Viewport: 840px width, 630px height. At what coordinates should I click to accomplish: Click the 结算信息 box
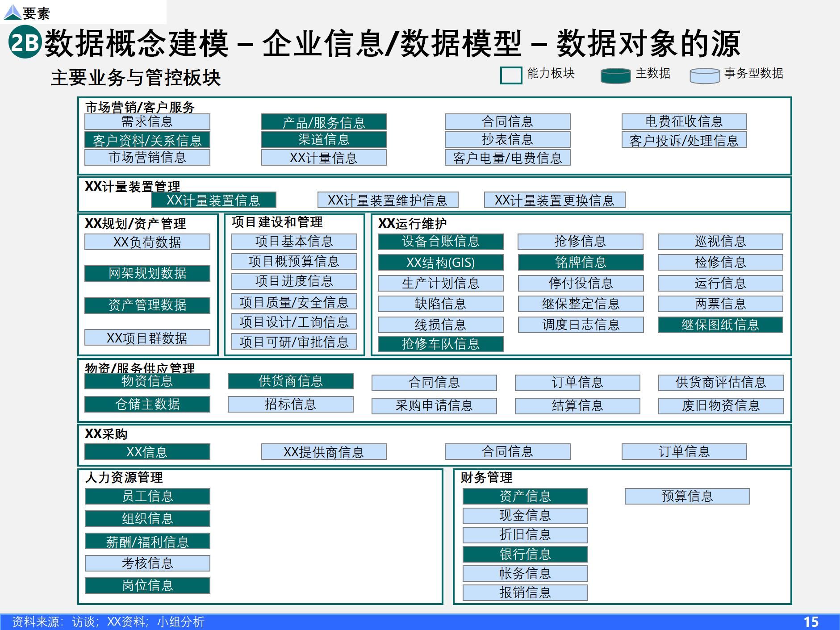(578, 406)
